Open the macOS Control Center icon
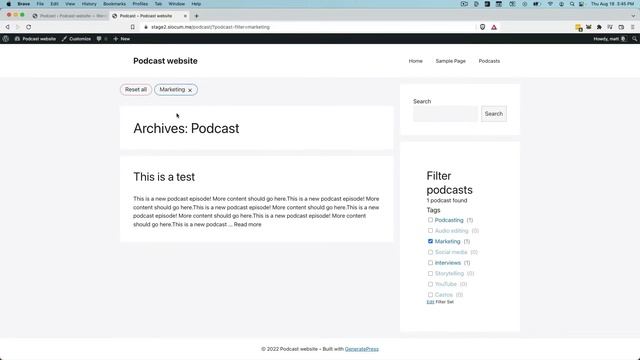Screen dimensions: 640x360 click(581, 4)
